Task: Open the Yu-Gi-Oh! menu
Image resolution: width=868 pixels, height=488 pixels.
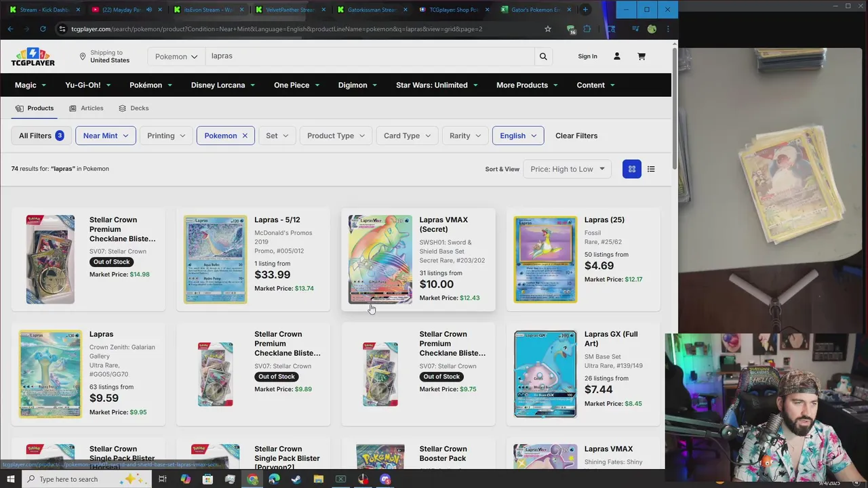Action: (87, 85)
